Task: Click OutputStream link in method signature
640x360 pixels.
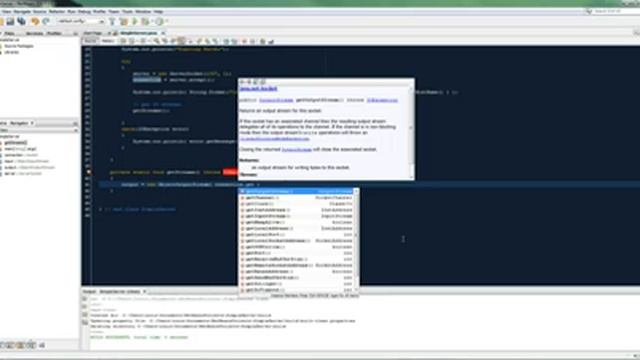Action: (276, 100)
